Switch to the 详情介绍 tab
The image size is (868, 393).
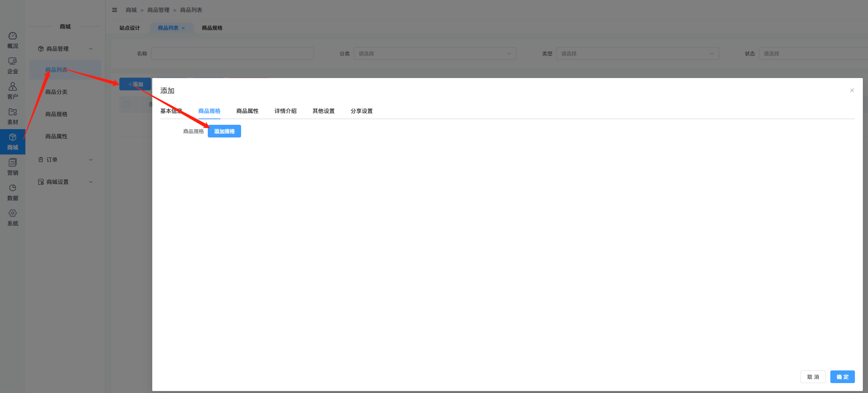[285, 111]
